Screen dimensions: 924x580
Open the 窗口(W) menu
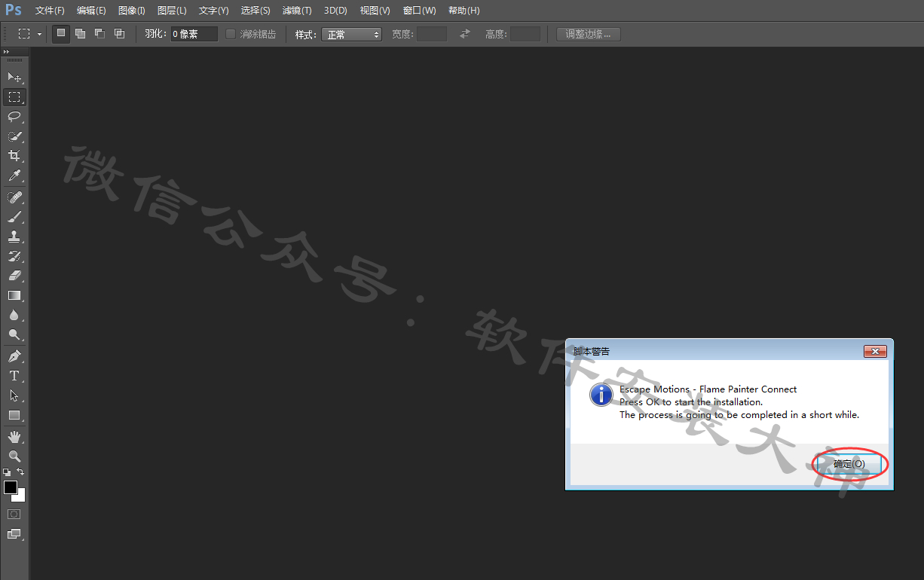click(x=419, y=11)
